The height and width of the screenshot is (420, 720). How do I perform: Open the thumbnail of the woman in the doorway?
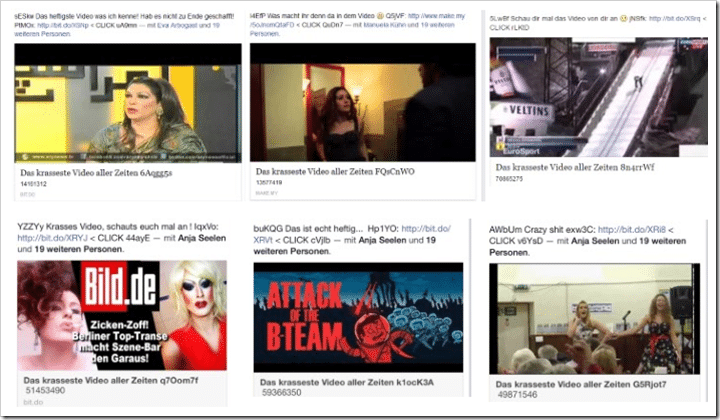(363, 102)
